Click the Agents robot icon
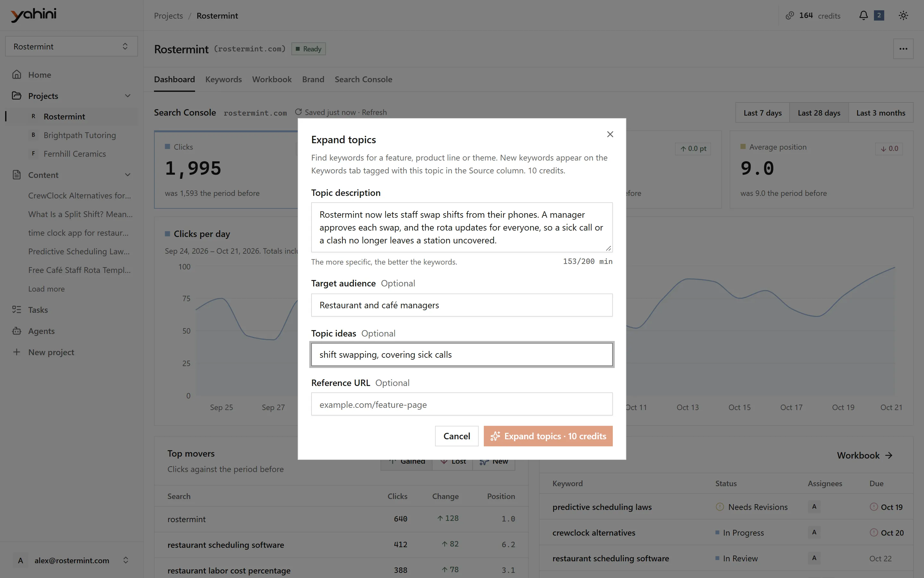Viewport: 924px width, 578px height. pyautogui.click(x=16, y=331)
